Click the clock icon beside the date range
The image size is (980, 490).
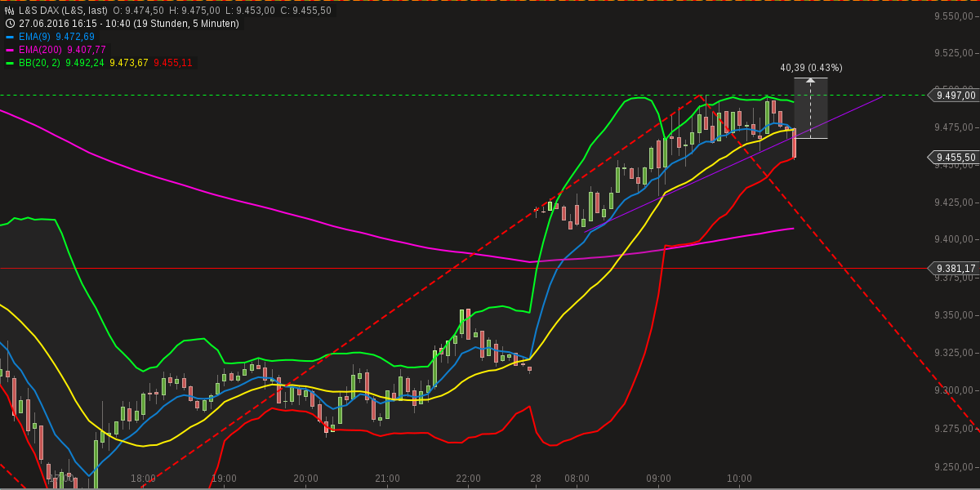point(10,24)
